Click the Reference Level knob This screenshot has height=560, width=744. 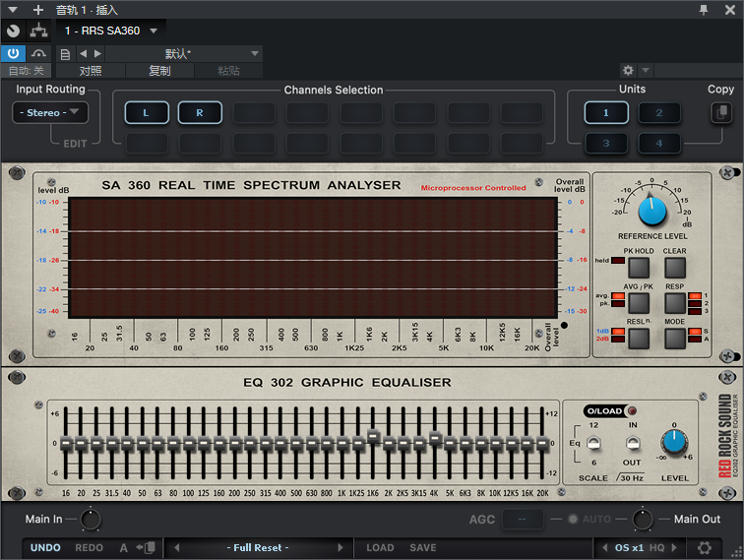coord(651,210)
